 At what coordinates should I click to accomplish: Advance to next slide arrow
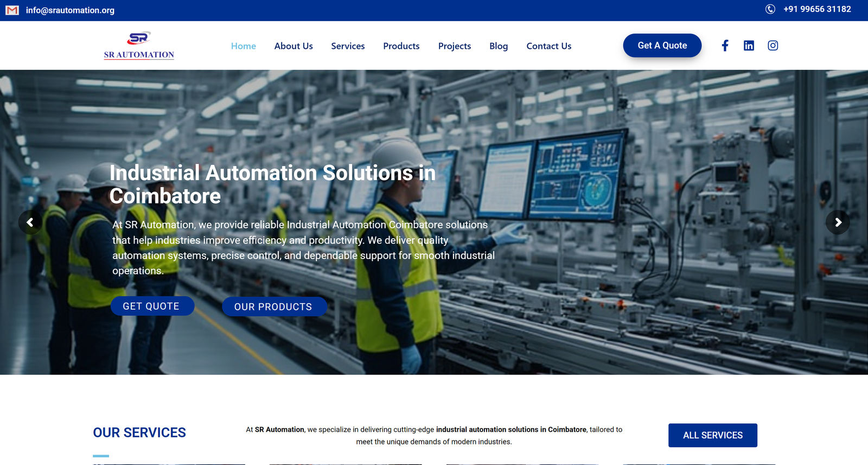[838, 222]
